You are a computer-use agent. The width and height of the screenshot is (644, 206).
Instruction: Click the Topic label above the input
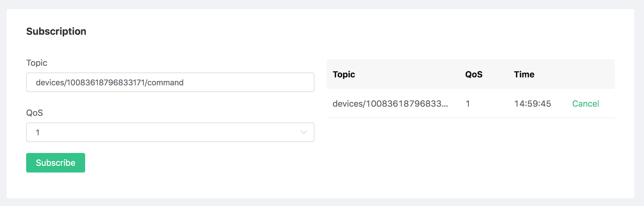tap(37, 63)
